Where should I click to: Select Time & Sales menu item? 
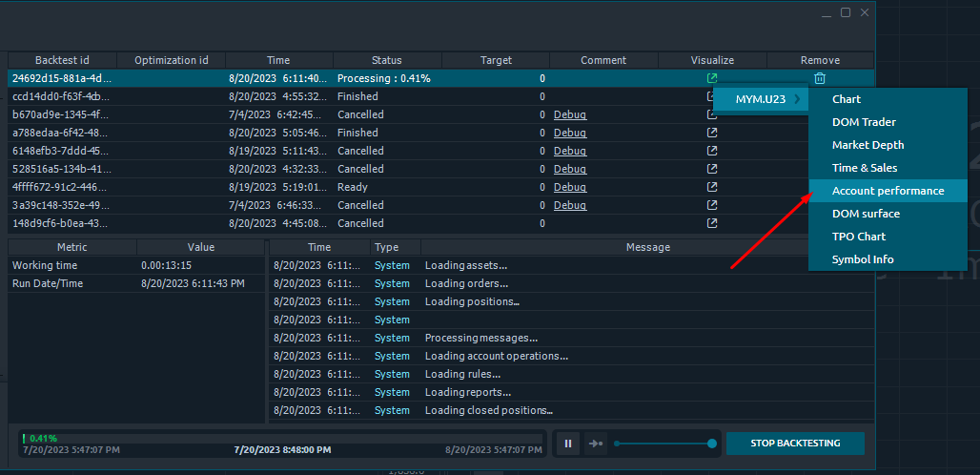click(x=888, y=168)
